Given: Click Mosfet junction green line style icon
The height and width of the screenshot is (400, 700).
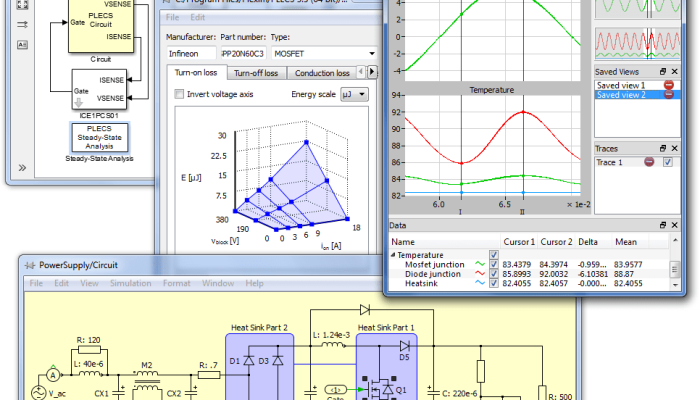Looking at the screenshot, I should (x=480, y=264).
